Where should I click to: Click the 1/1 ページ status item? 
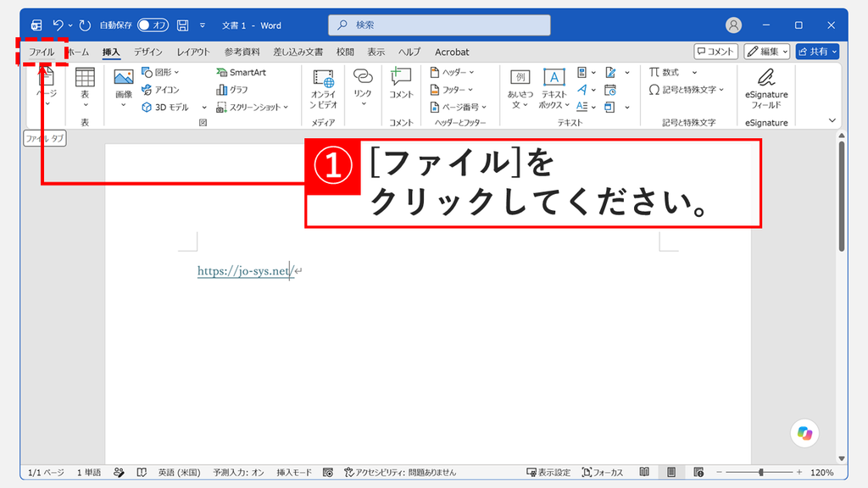(46, 473)
